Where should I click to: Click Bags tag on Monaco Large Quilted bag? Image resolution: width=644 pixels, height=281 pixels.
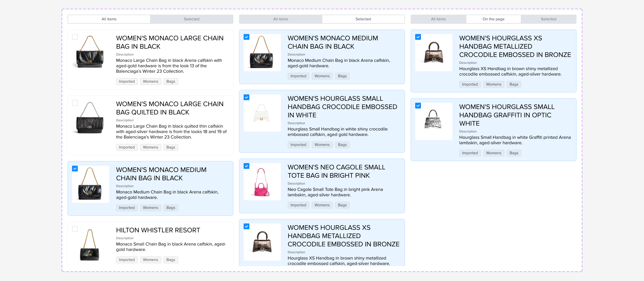[171, 147]
